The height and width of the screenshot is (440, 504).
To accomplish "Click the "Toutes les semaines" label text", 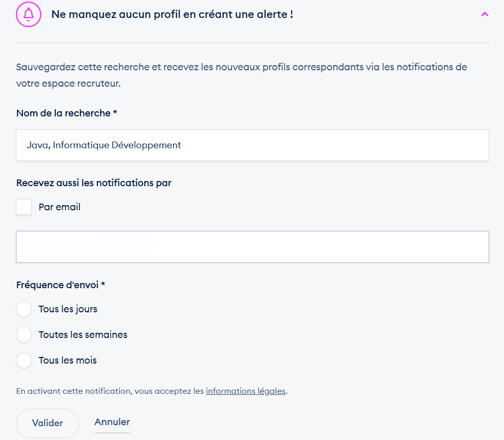I will click(x=83, y=335).
